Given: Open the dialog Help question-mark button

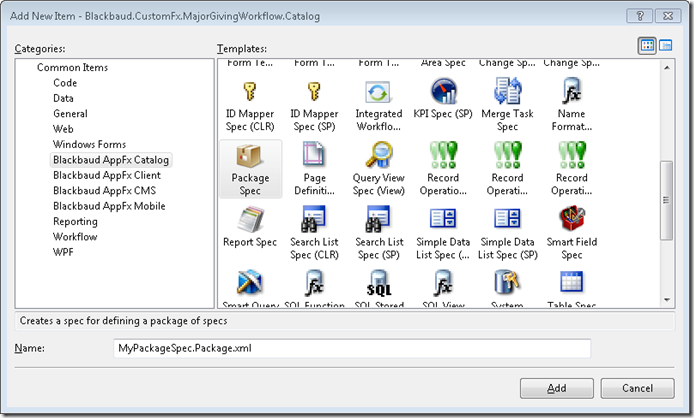Looking at the screenshot, I should tap(640, 16).
